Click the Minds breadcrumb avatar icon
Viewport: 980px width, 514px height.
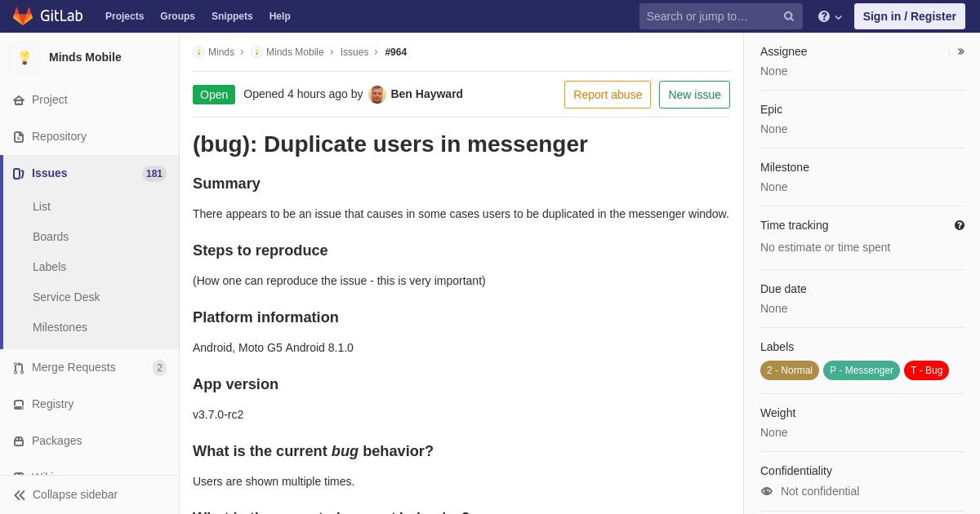pos(198,52)
